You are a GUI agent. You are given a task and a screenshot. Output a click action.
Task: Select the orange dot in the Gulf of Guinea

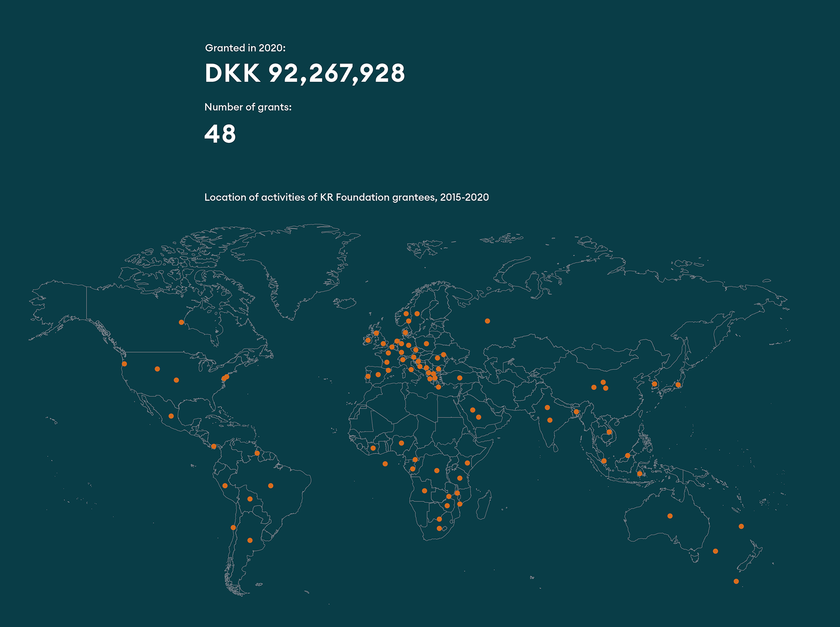[x=385, y=464]
